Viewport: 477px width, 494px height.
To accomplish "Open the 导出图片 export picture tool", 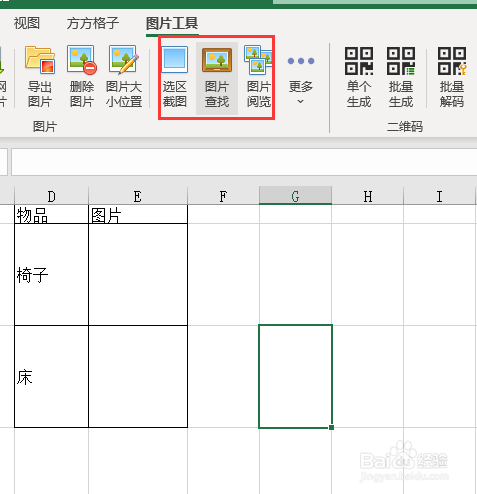I will (x=40, y=77).
